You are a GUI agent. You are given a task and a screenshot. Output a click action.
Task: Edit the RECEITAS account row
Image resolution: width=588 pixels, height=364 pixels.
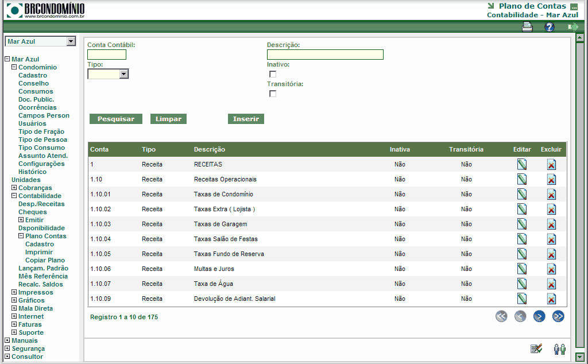pyautogui.click(x=522, y=164)
